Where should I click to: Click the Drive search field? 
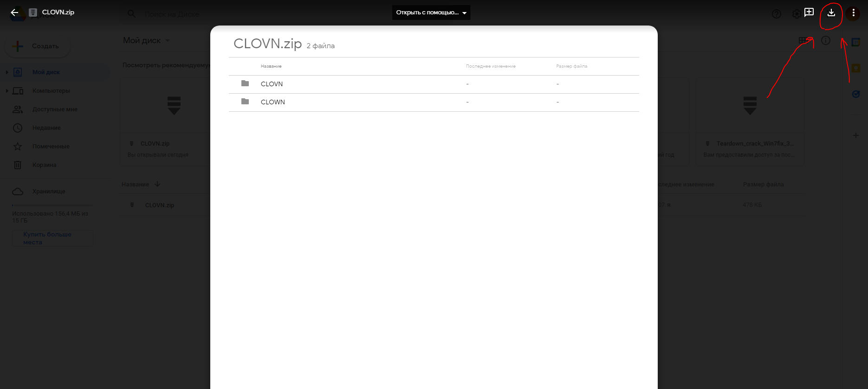[x=172, y=14]
